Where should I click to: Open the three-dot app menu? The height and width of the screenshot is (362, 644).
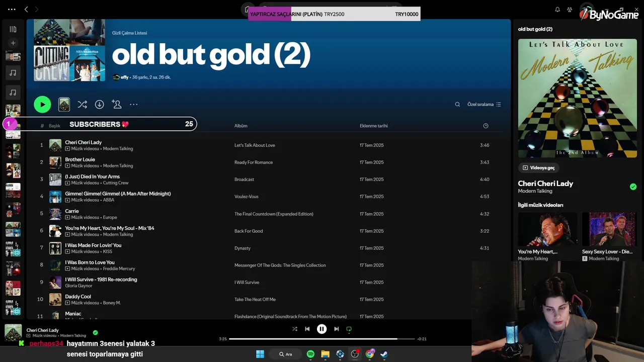click(x=12, y=9)
